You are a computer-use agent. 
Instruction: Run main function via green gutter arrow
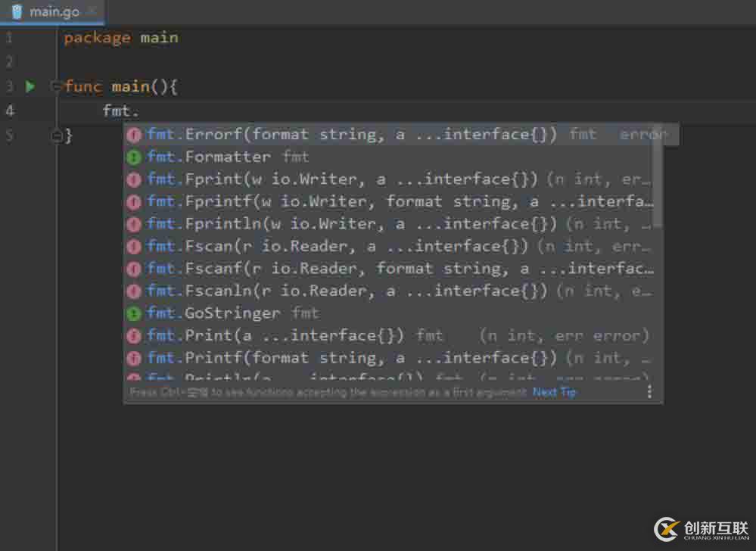(x=30, y=87)
